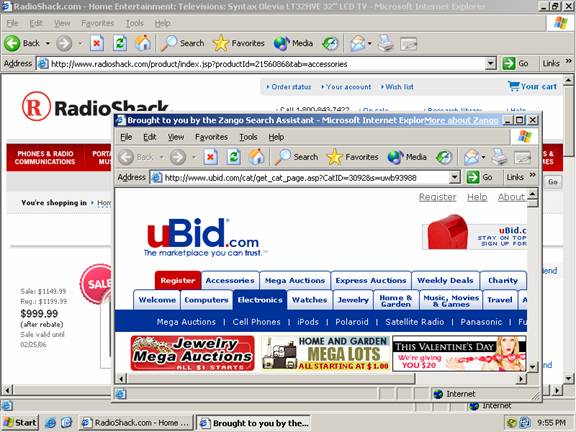Expand address dropdown in RadioShack window
Viewport: 576px width, 432px height.
(x=491, y=64)
